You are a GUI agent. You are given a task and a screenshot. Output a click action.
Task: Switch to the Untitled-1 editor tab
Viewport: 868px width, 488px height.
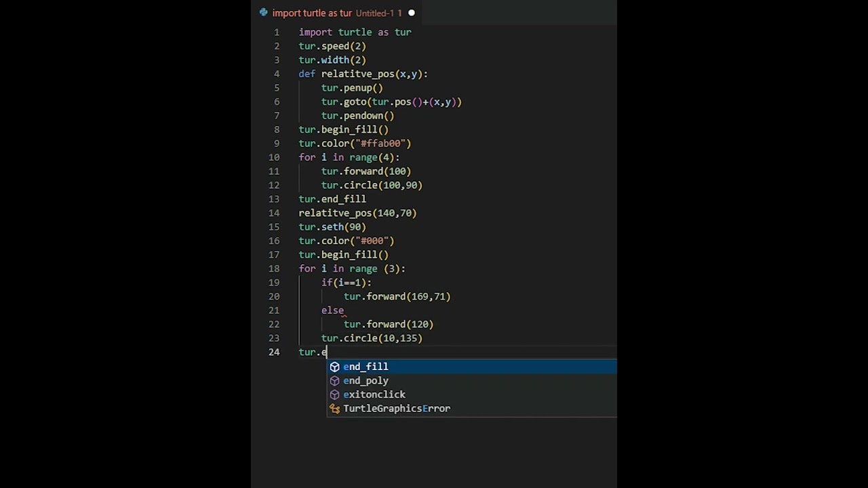337,13
